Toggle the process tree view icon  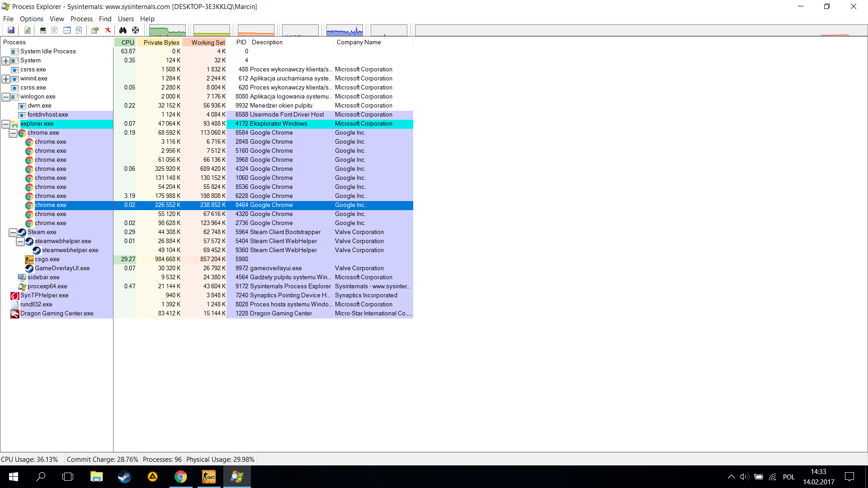tap(55, 30)
